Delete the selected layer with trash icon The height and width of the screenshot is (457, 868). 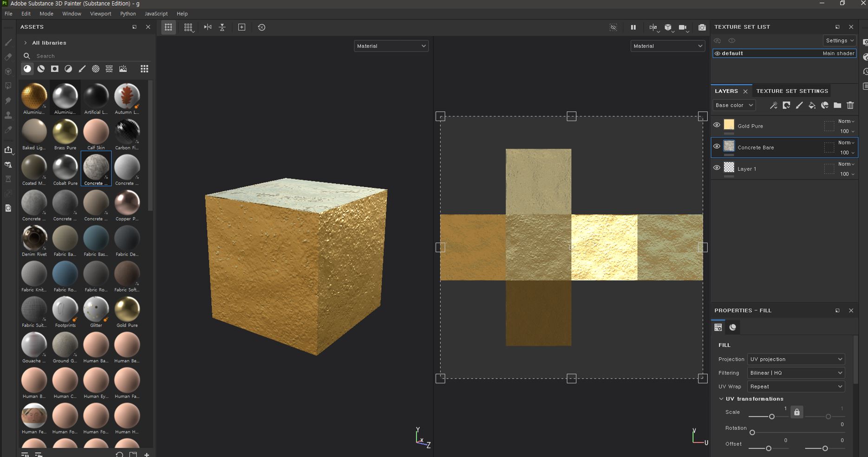pyautogui.click(x=850, y=105)
